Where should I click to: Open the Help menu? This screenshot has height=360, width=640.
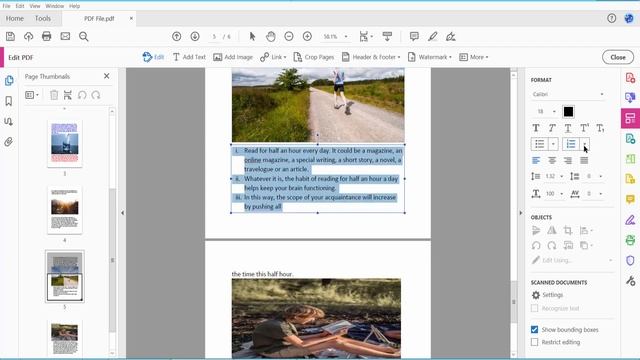tap(75, 6)
